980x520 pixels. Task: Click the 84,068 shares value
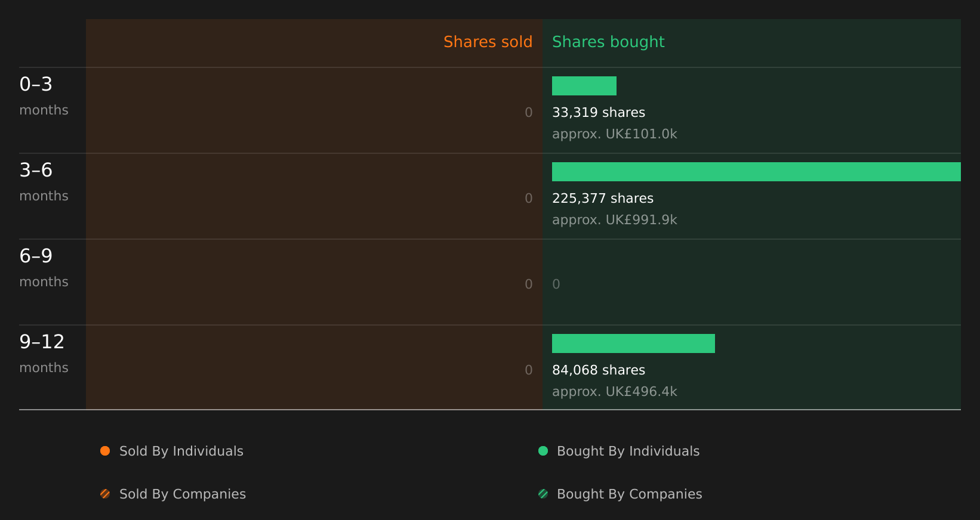point(599,370)
